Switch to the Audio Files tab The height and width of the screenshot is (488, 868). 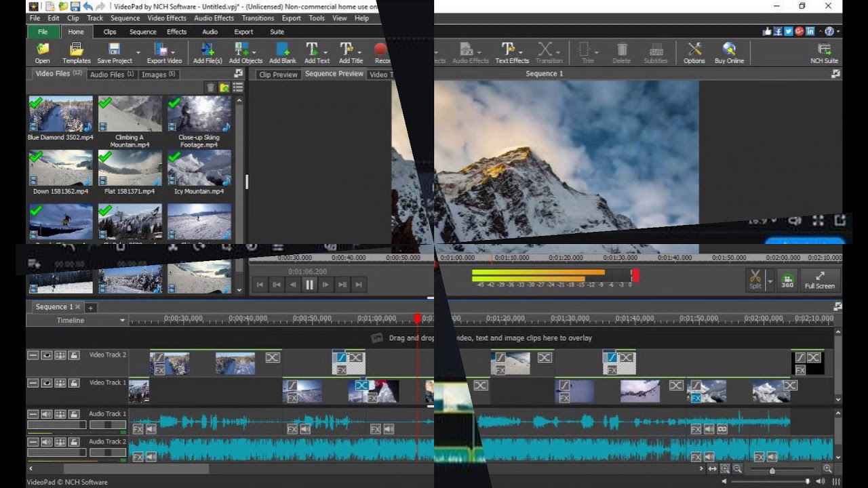point(111,75)
